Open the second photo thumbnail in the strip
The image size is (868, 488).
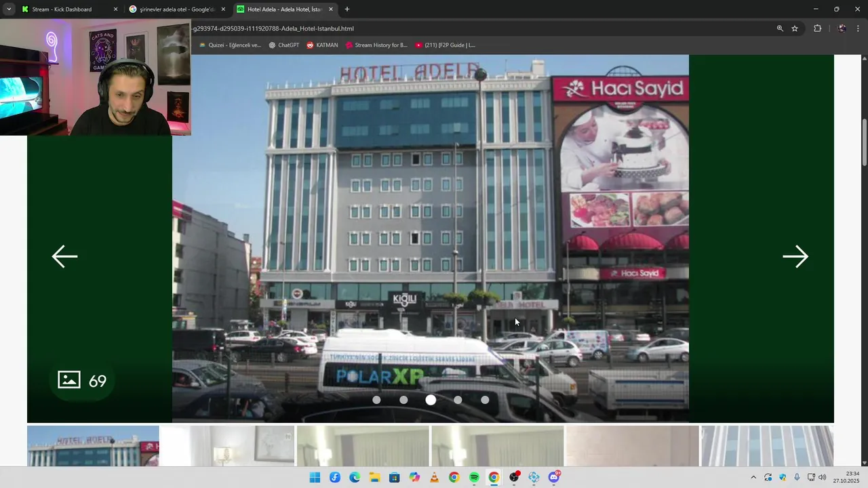[228, 446]
